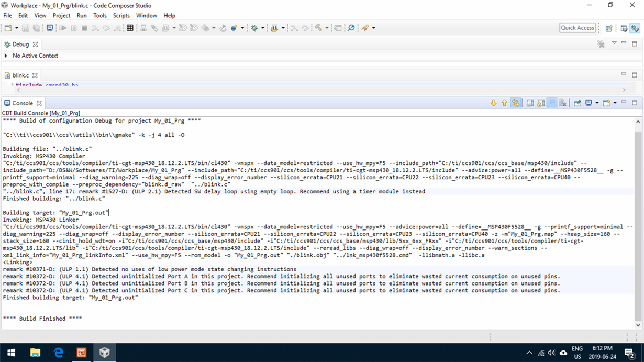Click the Flash download icon
644x362 pixels.
pyautogui.click(x=274, y=28)
